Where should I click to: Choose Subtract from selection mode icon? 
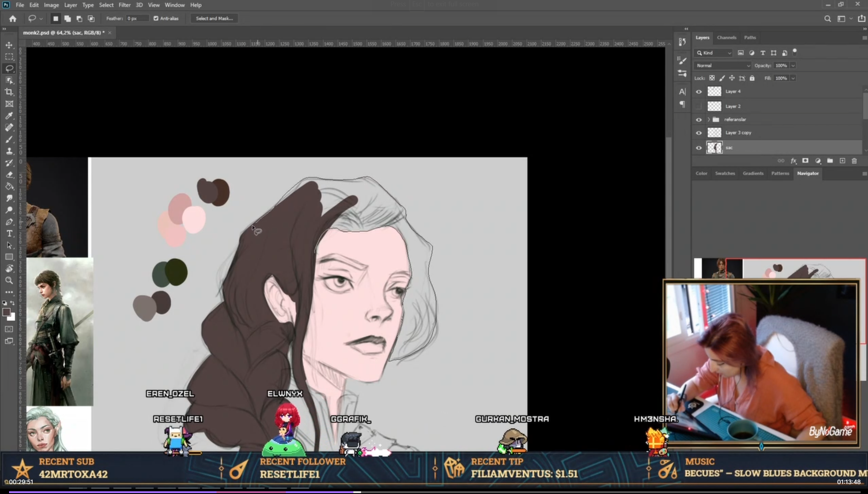click(x=79, y=19)
